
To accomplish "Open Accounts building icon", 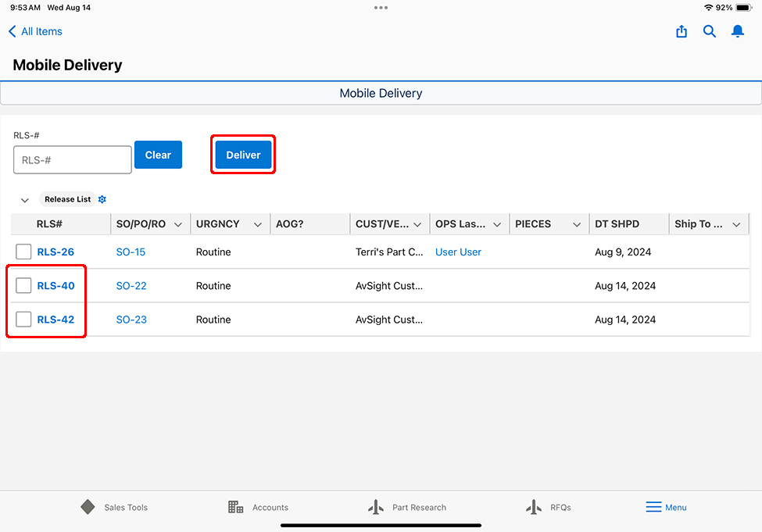I will (236, 507).
